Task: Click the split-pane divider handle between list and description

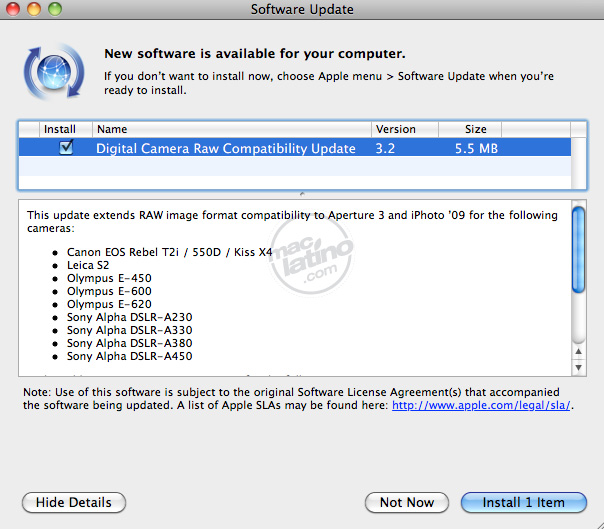Action: [x=302, y=194]
